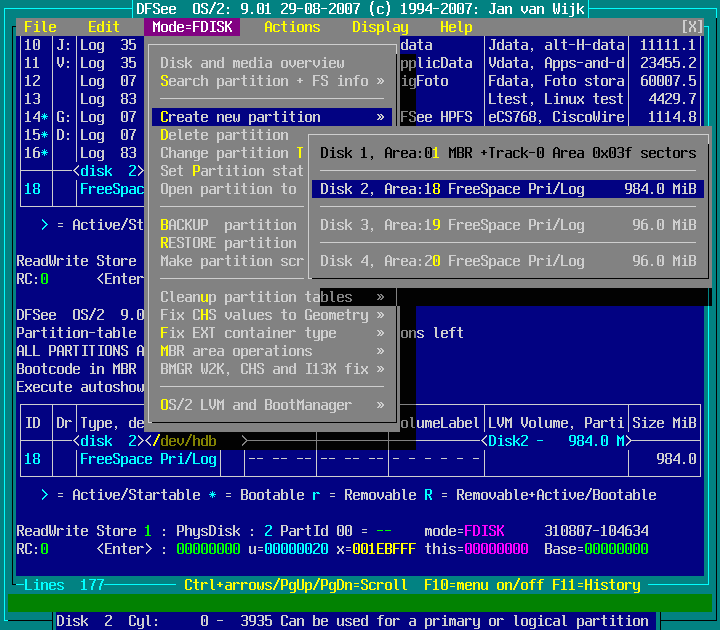Open the Help menu
The image size is (720, 630).
(x=456, y=27)
